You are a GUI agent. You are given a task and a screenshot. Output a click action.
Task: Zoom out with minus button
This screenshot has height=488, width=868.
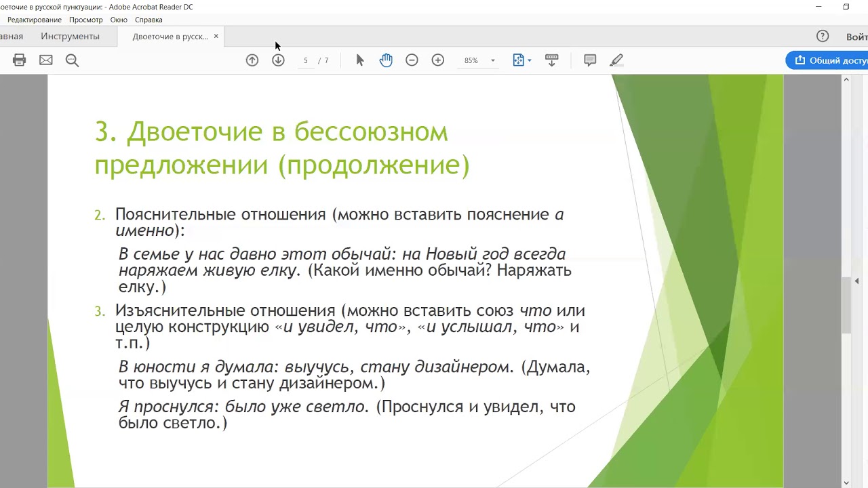[x=412, y=60]
